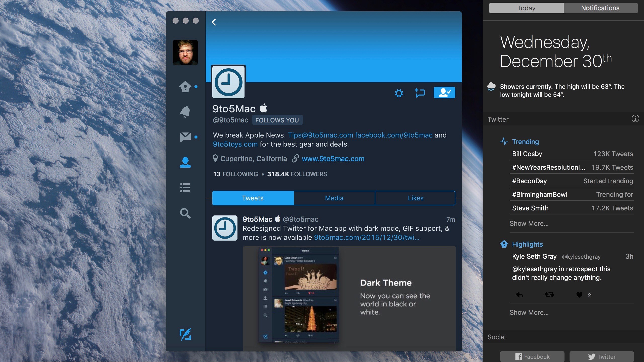Open the gear settings on the 9to5Mac profile
This screenshot has width=644, height=362.
click(x=399, y=93)
